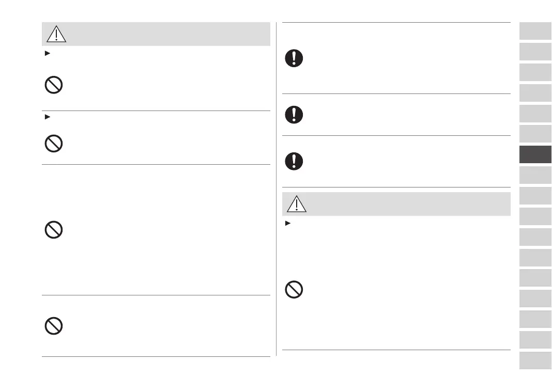Click the third prohibition sign in the left column

54,229
